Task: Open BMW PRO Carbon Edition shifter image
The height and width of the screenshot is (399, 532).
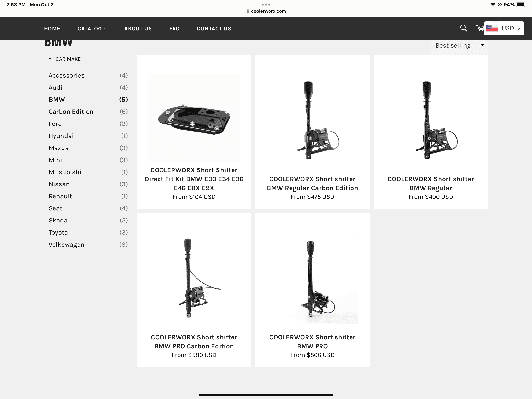Action: pyautogui.click(x=194, y=278)
